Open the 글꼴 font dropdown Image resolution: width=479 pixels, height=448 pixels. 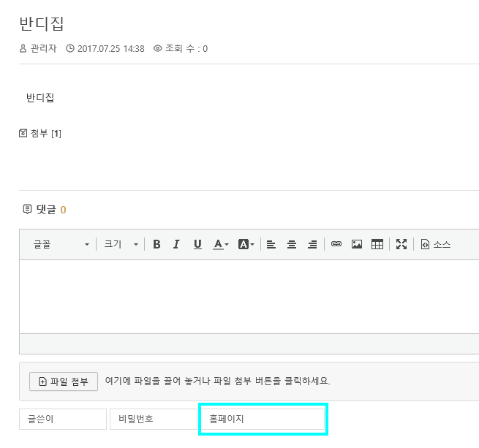[61, 245]
